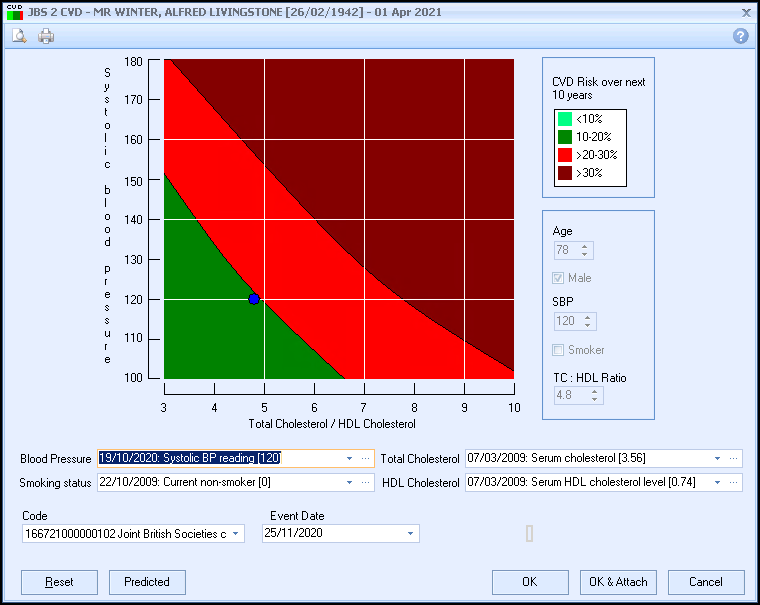This screenshot has width=760, height=605.
Task: Click the JBS CVD title bar icon
Action: coord(14,12)
